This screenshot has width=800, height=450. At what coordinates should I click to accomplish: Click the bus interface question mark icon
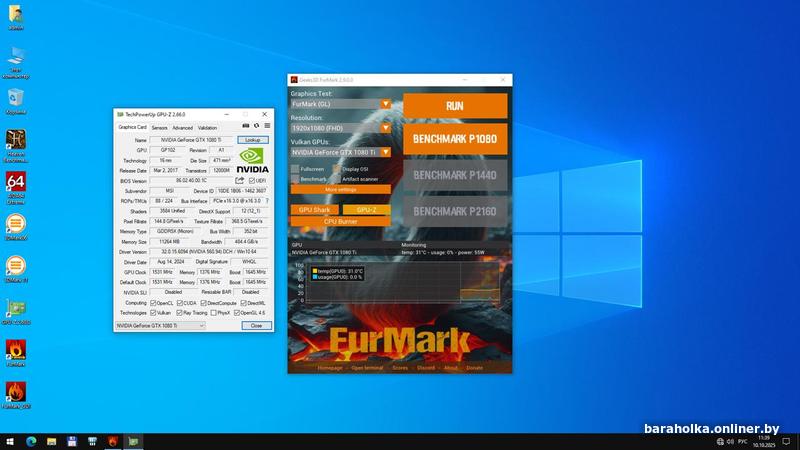coord(266,201)
